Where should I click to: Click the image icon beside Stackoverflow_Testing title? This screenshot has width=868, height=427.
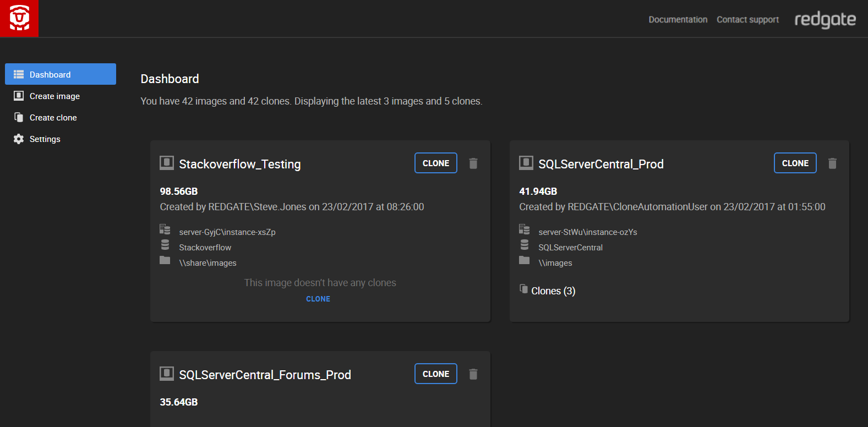pyautogui.click(x=167, y=163)
